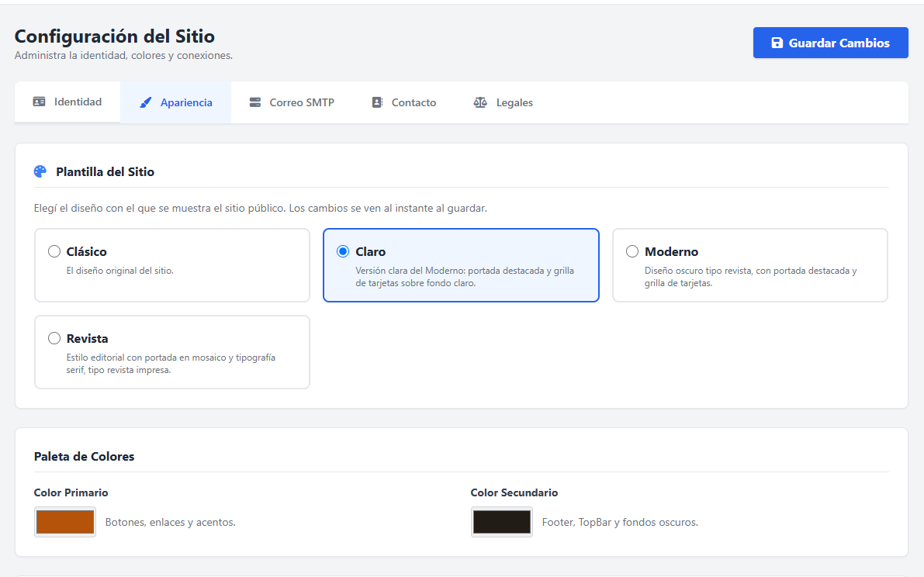Click the Plantilla del Sitio section title
The image size is (924, 577).
pyautogui.click(x=105, y=172)
